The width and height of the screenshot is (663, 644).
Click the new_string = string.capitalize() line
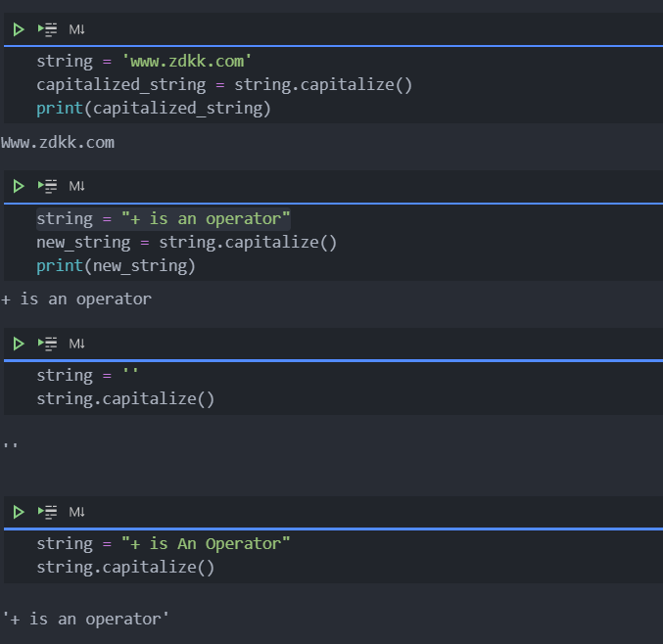(186, 242)
